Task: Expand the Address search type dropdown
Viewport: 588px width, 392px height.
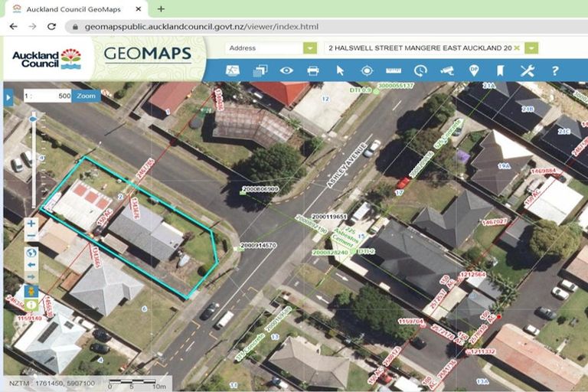Action: pos(309,47)
